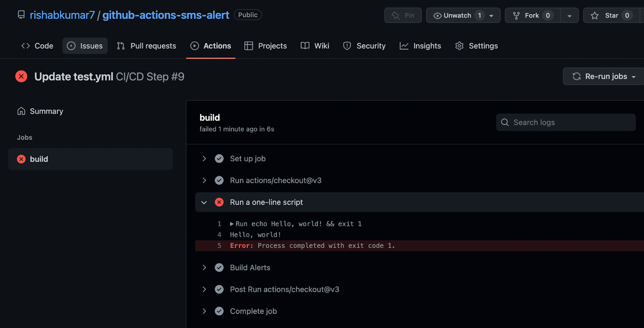Click the Settings gear icon
This screenshot has width=644, height=328.
click(459, 46)
